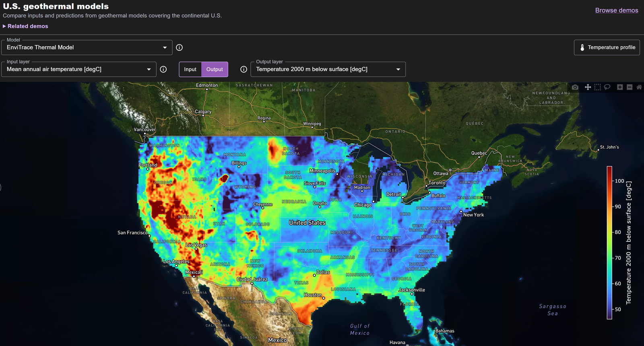The width and height of the screenshot is (644, 346).
Task: Click the Ciudad Juárez label
Action: pyautogui.click(x=252, y=279)
